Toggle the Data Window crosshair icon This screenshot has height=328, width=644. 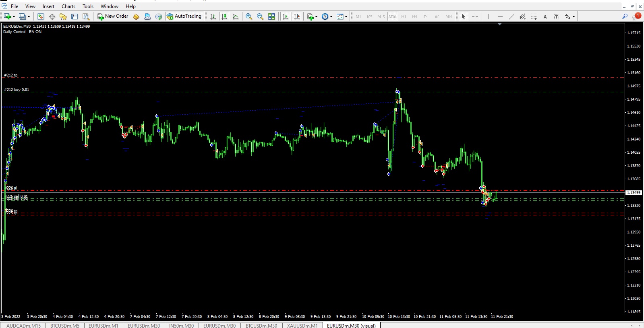click(x=52, y=17)
